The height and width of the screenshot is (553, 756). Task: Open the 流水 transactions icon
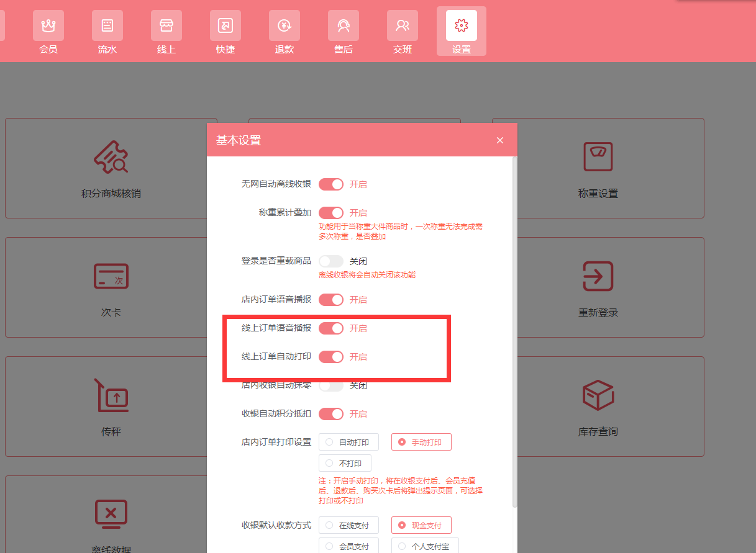tap(107, 26)
